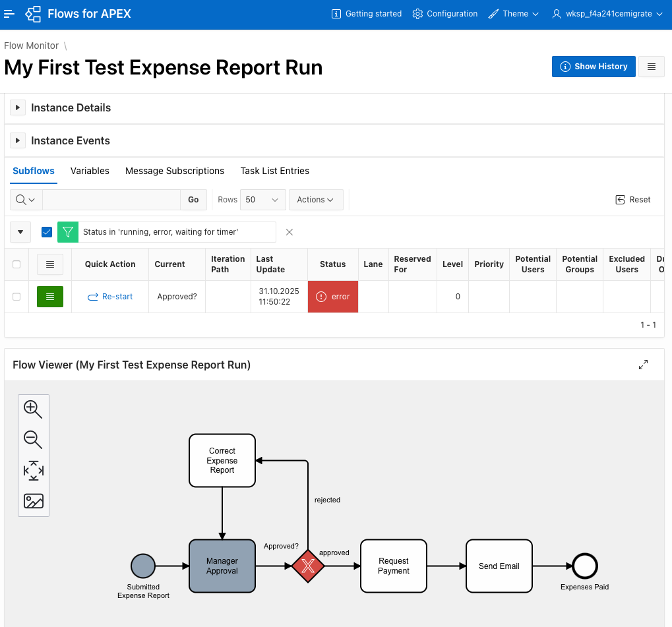This screenshot has width=672, height=627.
Task: Open the Rows per page dropdown
Action: coord(262,200)
